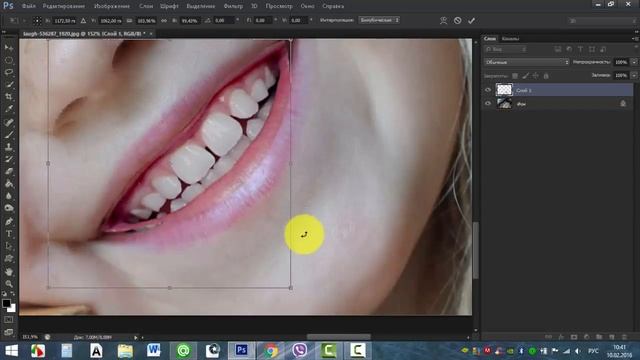Click the background color swatch

point(13,309)
